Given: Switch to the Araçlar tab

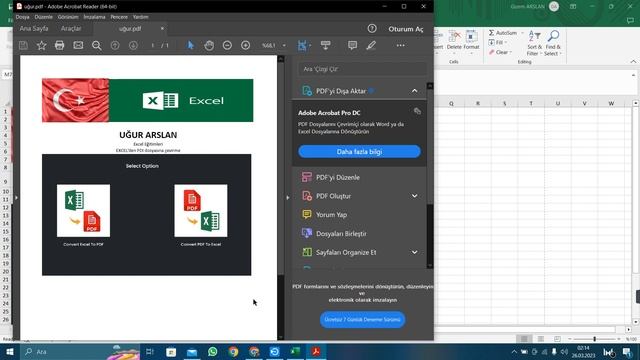Looking at the screenshot, I should [x=71, y=29].
